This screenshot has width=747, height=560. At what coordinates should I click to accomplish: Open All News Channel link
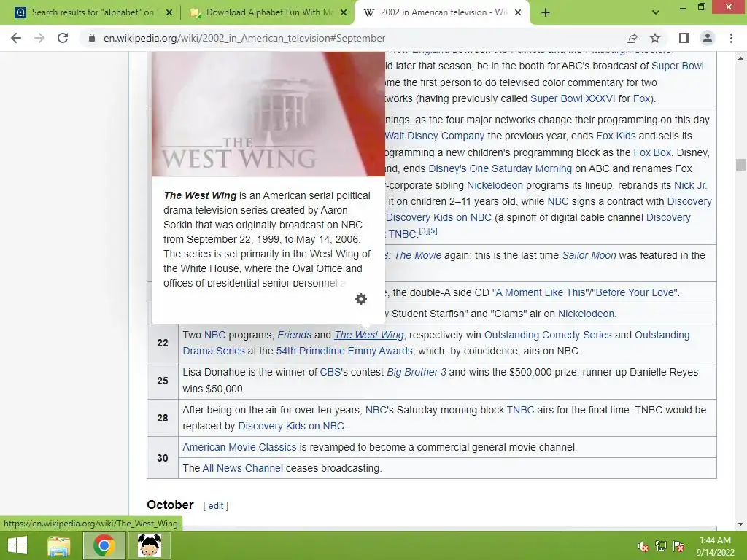[x=242, y=468]
